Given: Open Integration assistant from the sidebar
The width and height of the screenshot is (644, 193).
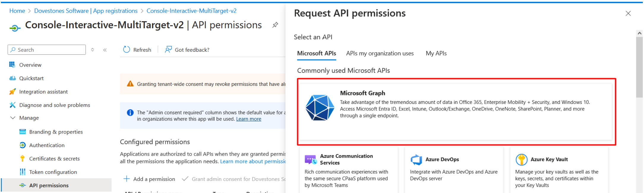Looking at the screenshot, I should 43,92.
